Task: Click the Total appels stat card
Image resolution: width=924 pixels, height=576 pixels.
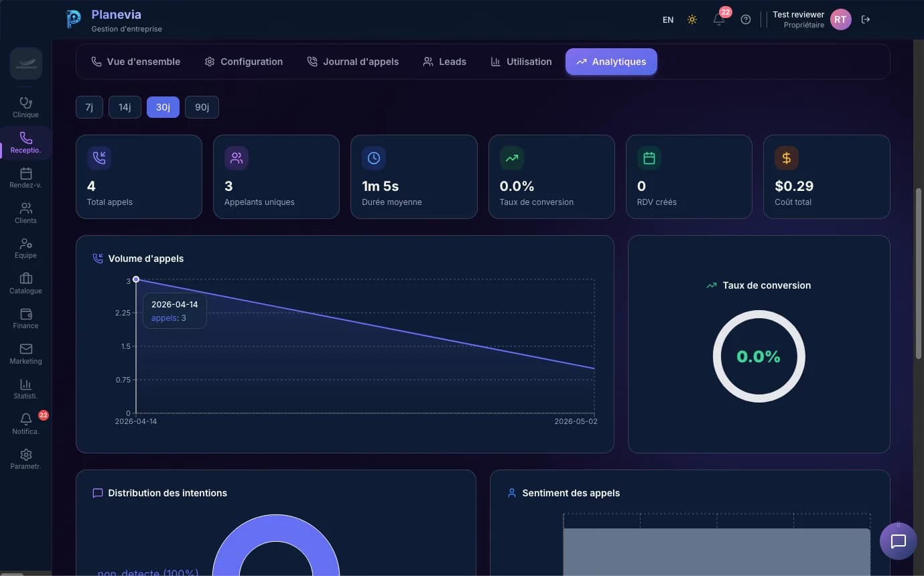Action: point(139,177)
